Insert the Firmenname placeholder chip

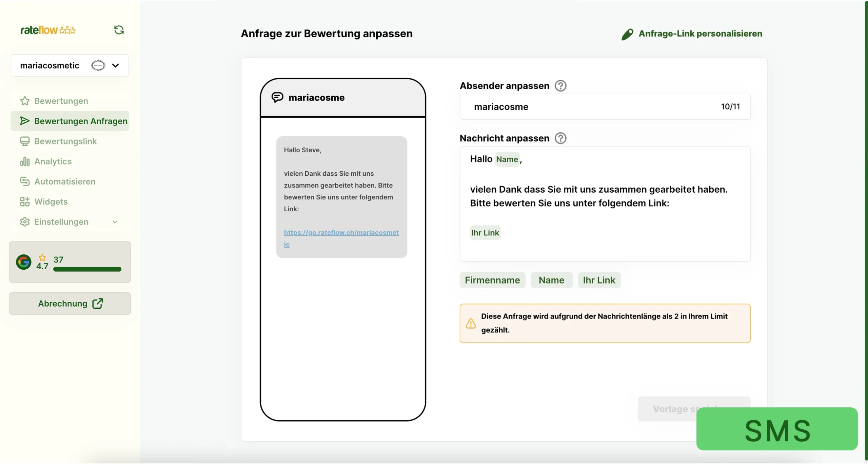tap(492, 280)
